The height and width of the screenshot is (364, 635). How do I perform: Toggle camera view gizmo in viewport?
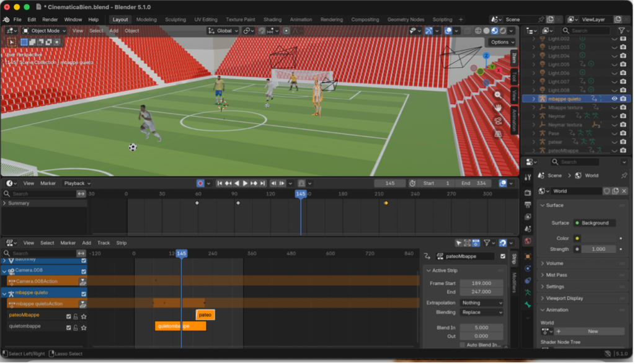tap(498, 121)
